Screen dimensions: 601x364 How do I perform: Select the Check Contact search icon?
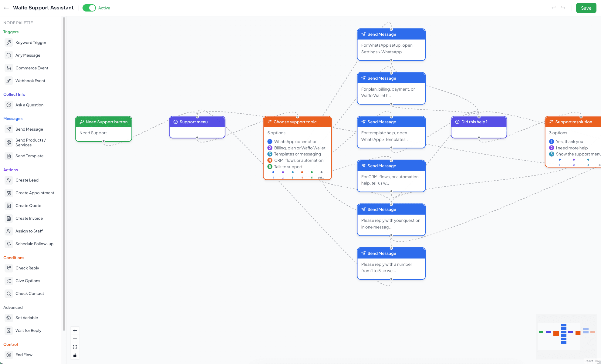coord(9,293)
